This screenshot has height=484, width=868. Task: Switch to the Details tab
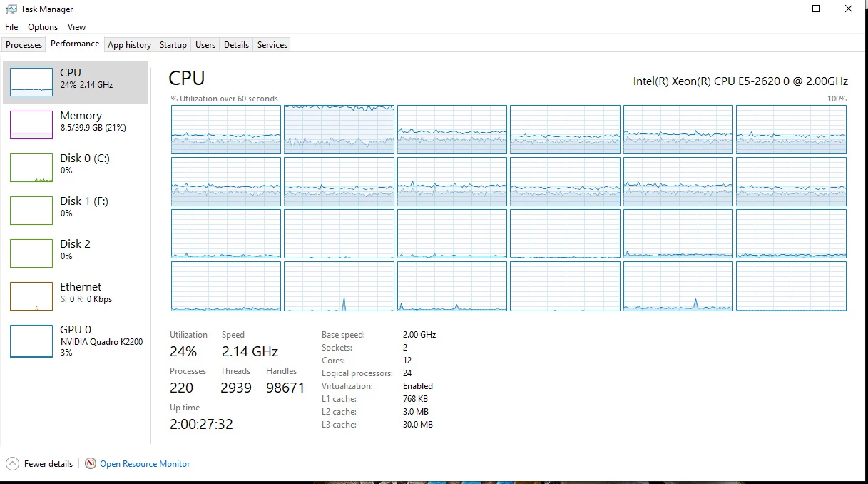click(x=236, y=44)
